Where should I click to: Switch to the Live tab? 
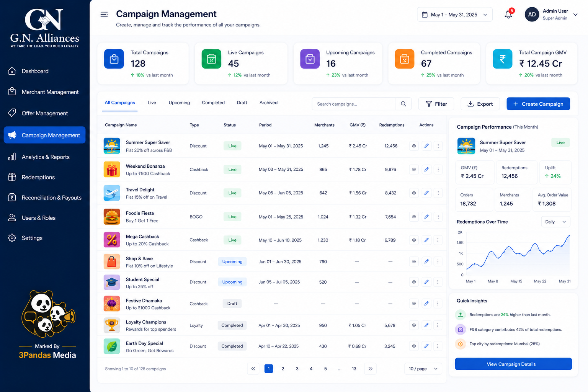[152, 103]
